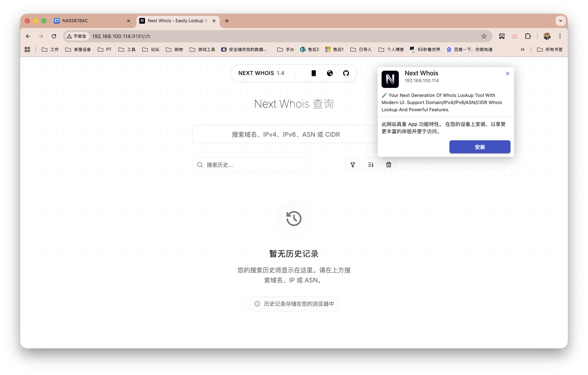
Task: Click the 安装 install button
Action: click(x=480, y=147)
